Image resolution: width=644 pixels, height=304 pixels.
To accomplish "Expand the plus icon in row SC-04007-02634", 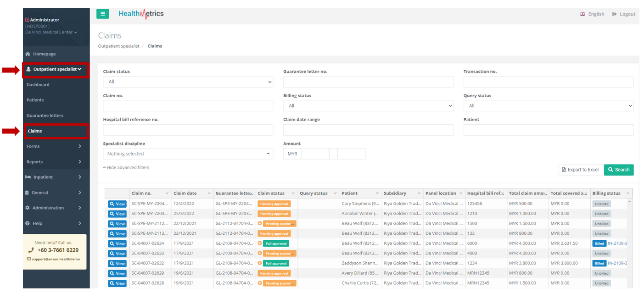I will (x=260, y=243).
